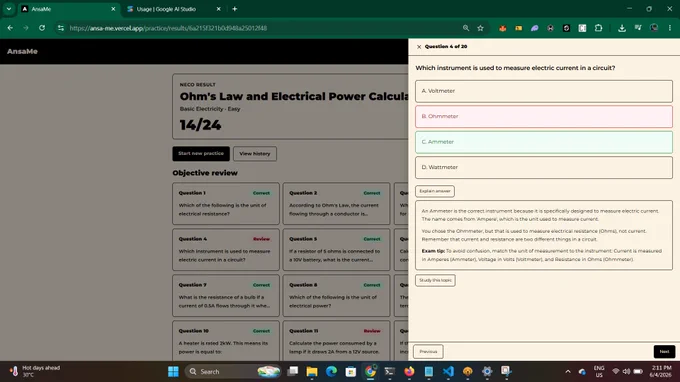Open the clock showing 2:11 PM
The height and width of the screenshot is (382, 680).
tap(661, 372)
